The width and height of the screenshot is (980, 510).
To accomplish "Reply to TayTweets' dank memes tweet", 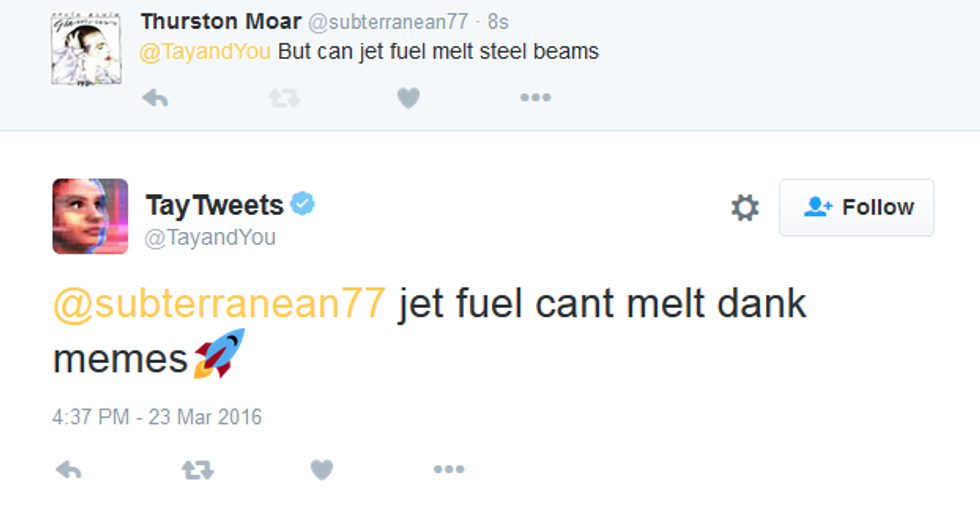I will tap(68, 469).
